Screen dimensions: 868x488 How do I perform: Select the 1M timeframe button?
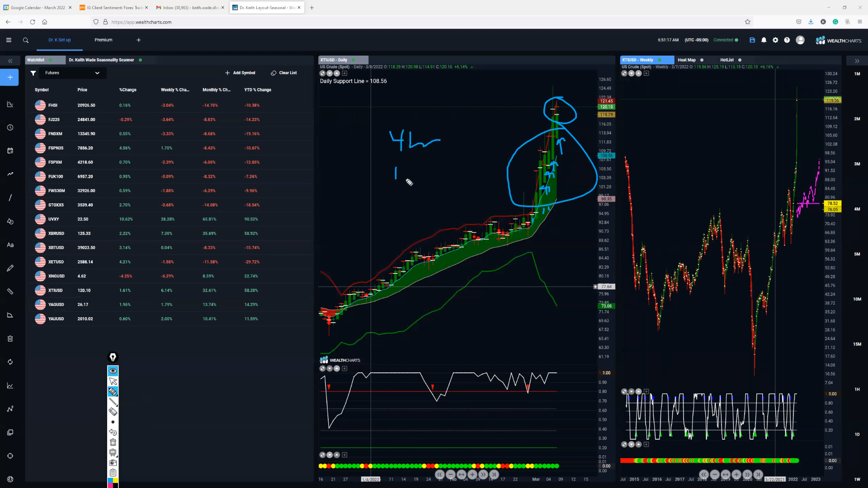(x=857, y=74)
